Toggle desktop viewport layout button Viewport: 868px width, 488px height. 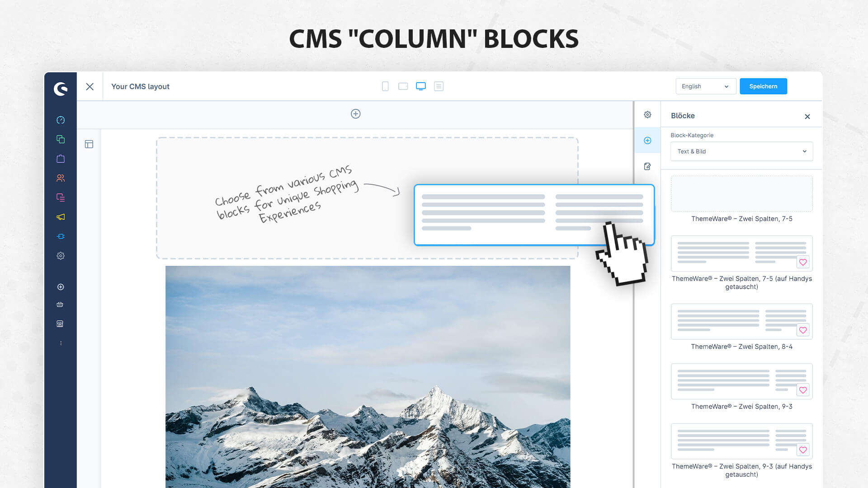pyautogui.click(x=421, y=86)
